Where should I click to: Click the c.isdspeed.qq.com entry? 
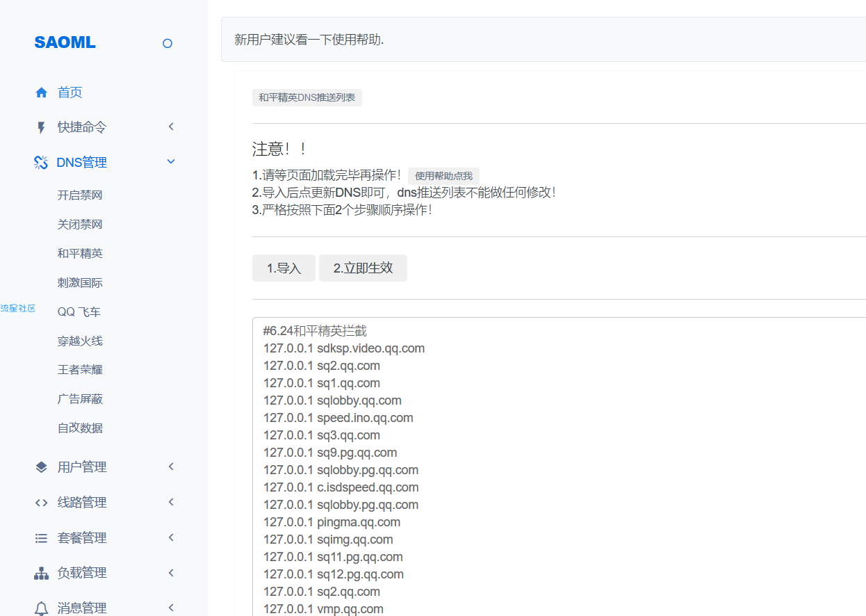pyautogui.click(x=368, y=487)
